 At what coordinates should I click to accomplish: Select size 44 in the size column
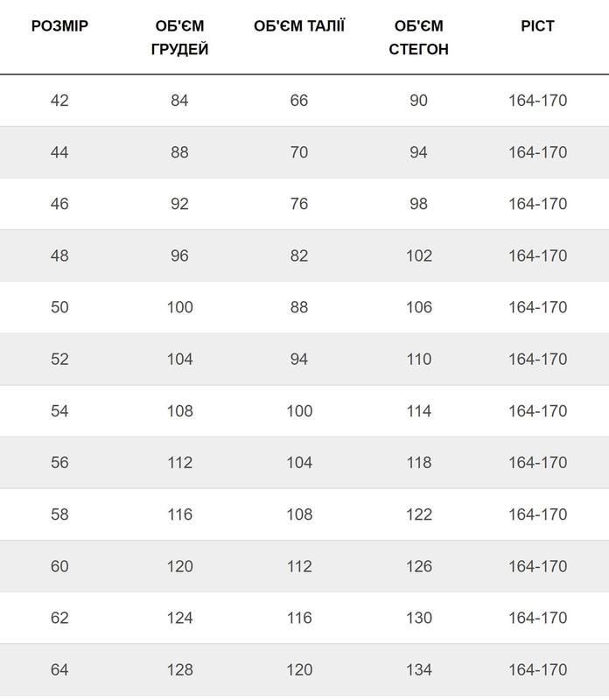click(59, 152)
